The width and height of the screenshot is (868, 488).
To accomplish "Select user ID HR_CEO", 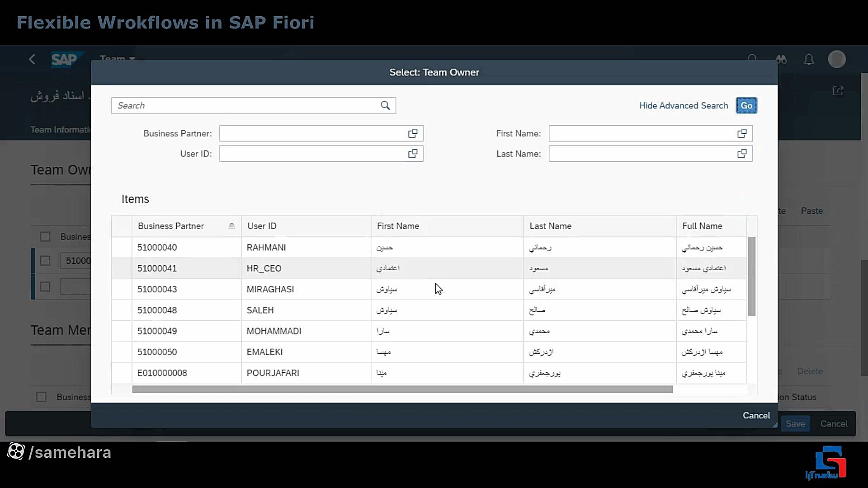I will [264, 268].
